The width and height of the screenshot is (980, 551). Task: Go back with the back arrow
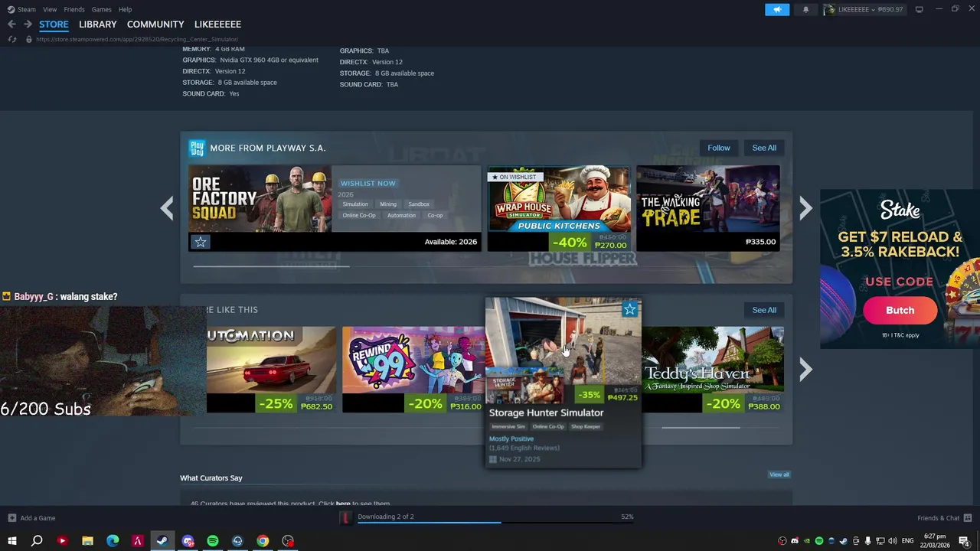point(11,24)
